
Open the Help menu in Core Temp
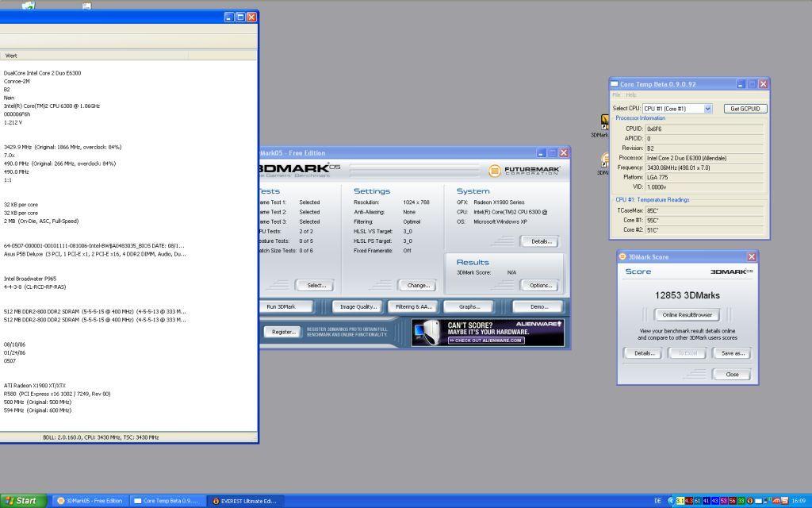point(630,95)
